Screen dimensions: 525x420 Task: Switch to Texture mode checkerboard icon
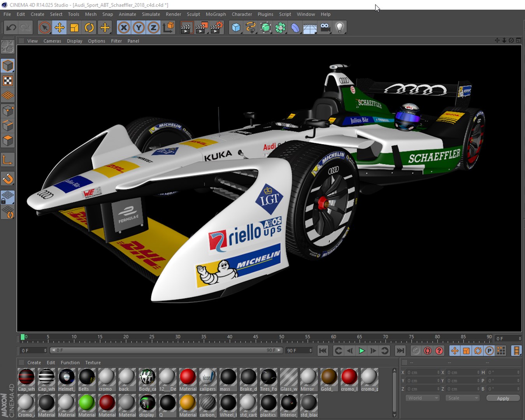(8, 81)
